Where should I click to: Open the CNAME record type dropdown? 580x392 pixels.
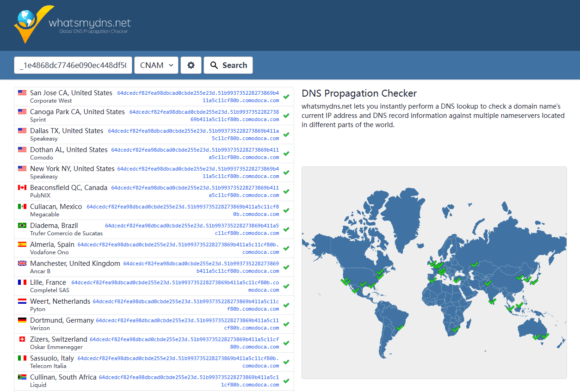pos(156,65)
